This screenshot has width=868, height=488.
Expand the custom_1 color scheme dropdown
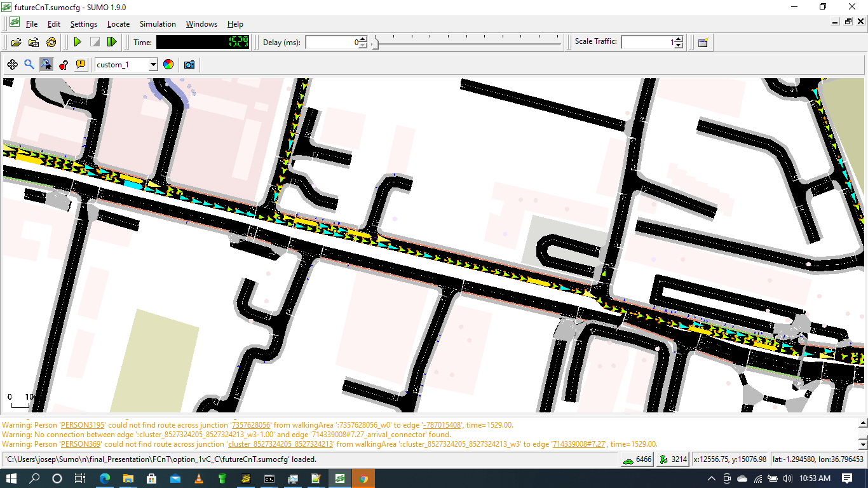point(153,65)
